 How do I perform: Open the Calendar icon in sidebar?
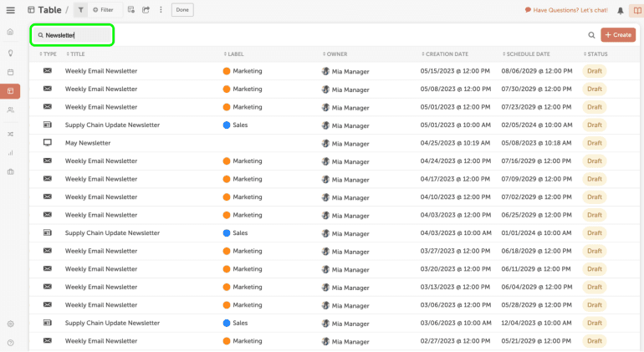tap(10, 73)
